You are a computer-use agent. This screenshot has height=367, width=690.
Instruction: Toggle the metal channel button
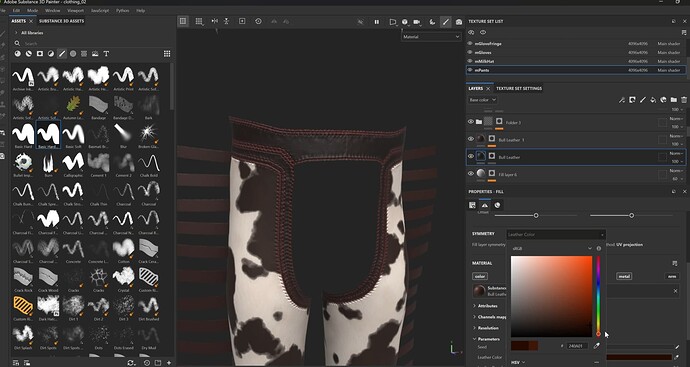point(624,276)
